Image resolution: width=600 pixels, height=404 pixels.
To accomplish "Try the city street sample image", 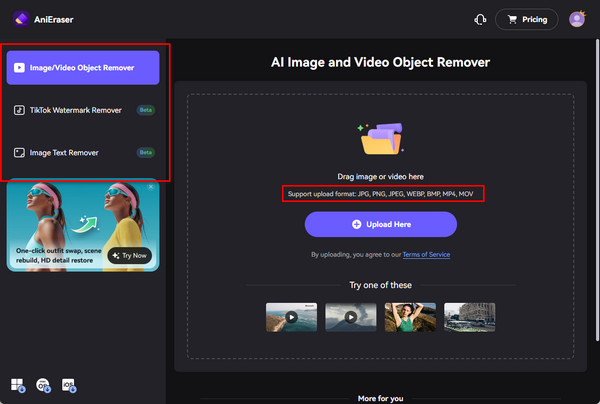I will tap(469, 317).
